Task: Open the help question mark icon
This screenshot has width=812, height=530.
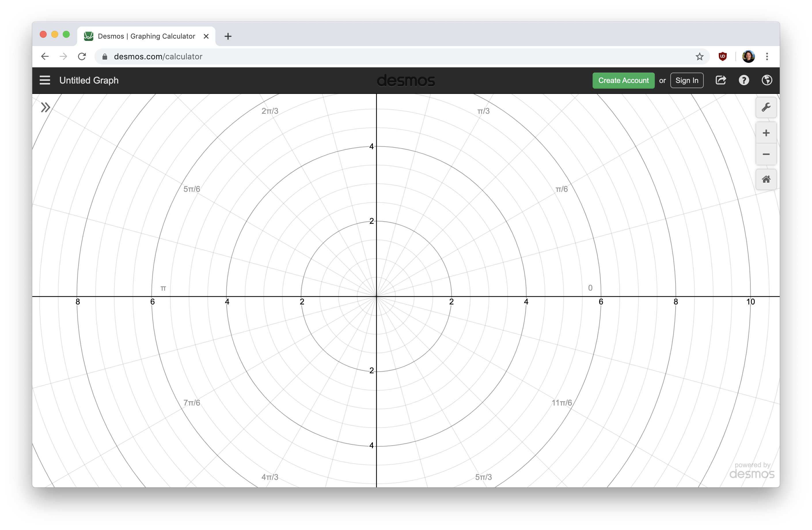Action: [744, 80]
